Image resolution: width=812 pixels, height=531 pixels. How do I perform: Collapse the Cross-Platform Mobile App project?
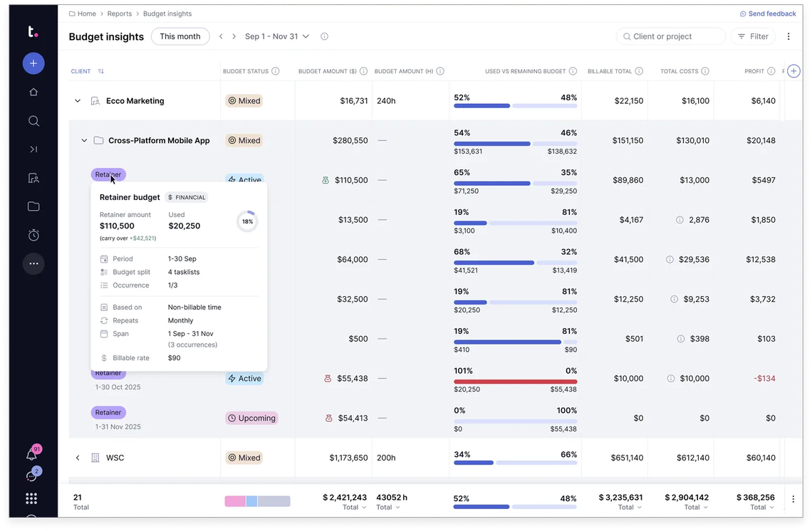click(x=84, y=141)
